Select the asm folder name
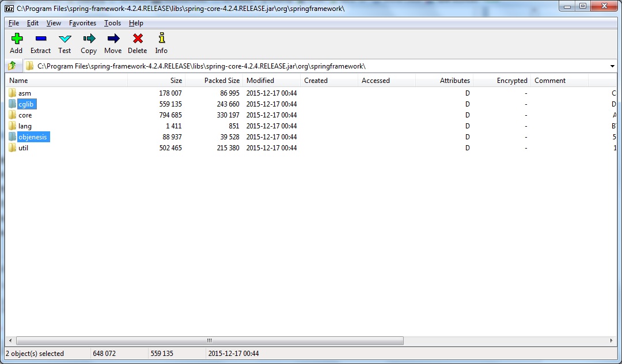Viewport: 622px width, 364px height. [25, 93]
